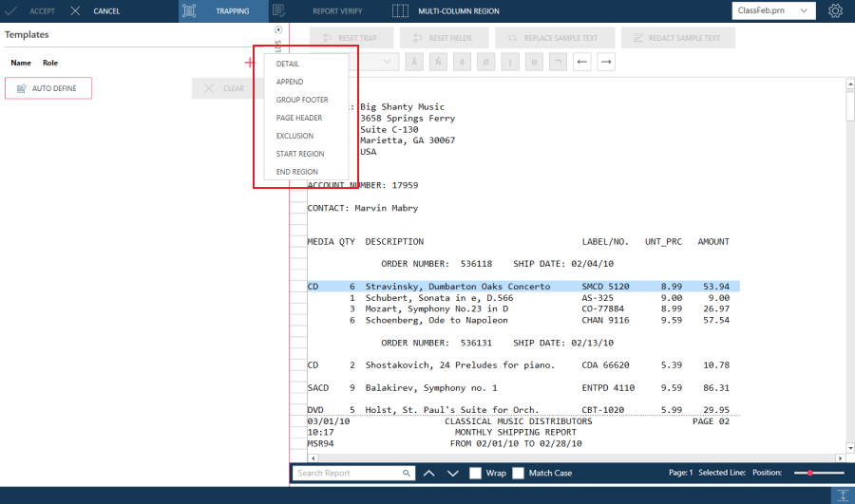The image size is (855, 504).
Task: Enable the Wrap checkbox
Action: click(x=476, y=473)
